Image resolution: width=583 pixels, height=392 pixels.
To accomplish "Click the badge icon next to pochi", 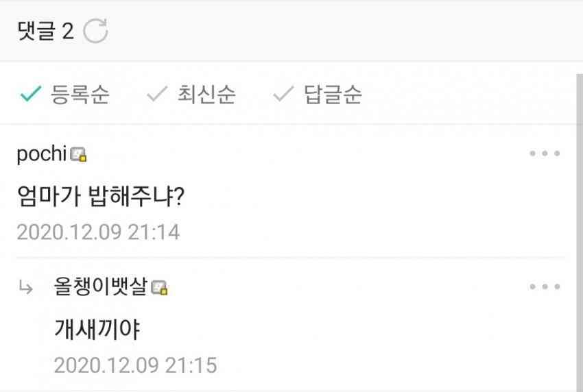I will [x=78, y=155].
